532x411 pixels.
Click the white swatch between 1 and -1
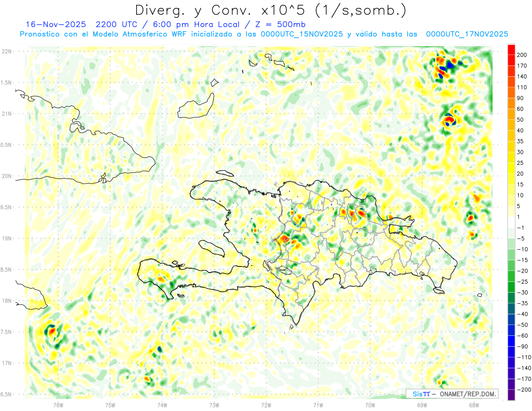tap(511, 222)
